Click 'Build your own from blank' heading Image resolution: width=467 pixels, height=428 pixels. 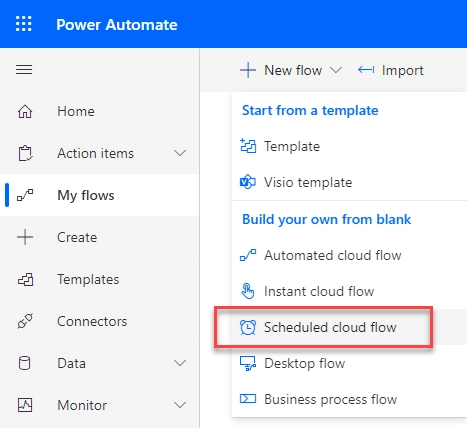point(326,219)
